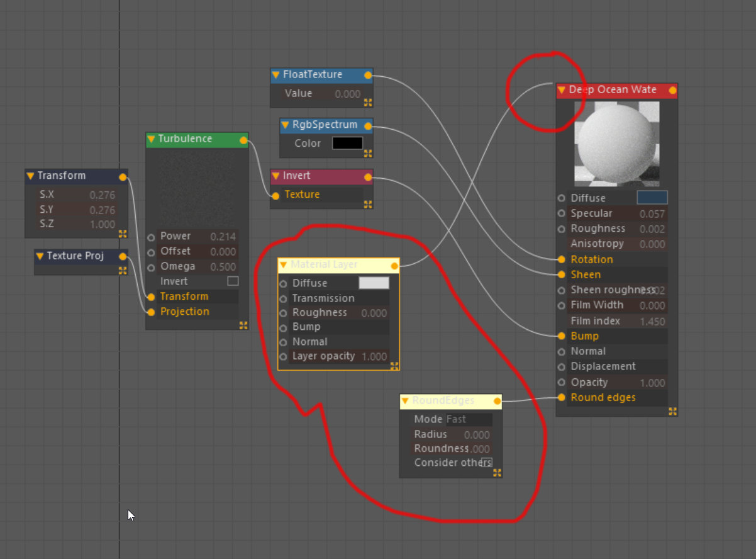This screenshot has width=756, height=559.
Task: Click the Turbulence noise preview thumbnail
Action: pos(197,189)
